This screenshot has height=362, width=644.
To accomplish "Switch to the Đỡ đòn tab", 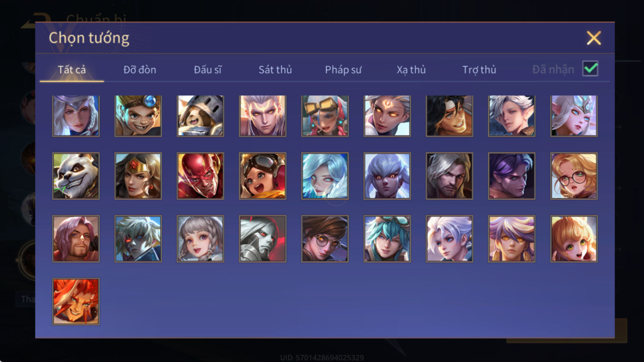I will (140, 70).
